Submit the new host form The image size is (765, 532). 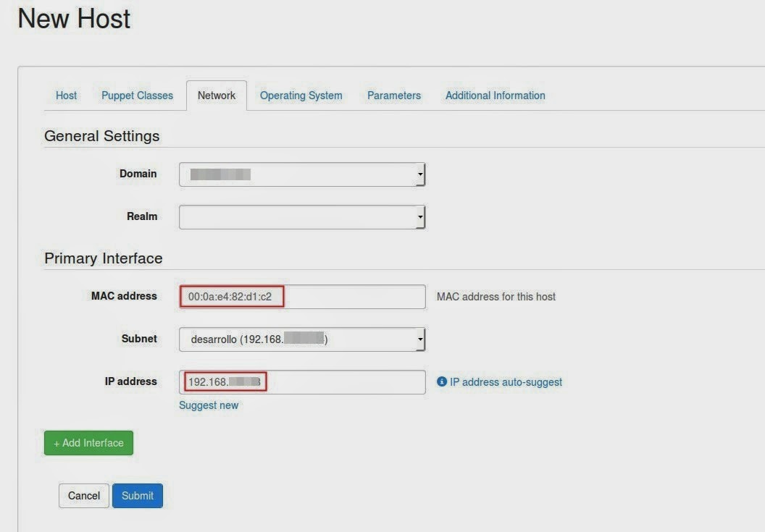(x=138, y=496)
